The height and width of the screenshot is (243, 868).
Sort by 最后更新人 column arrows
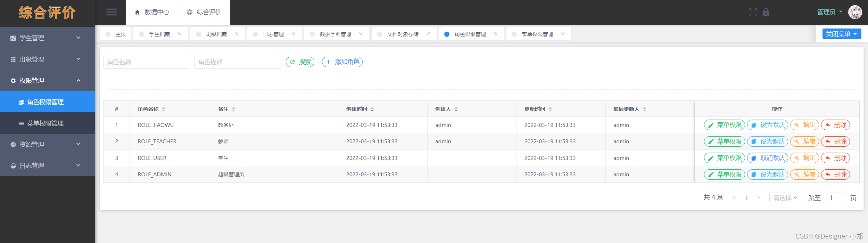click(645, 109)
